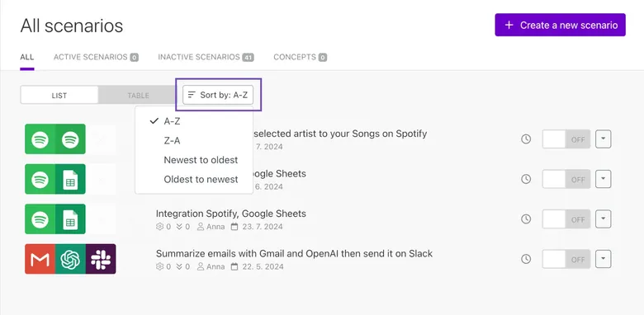Switch to Inactive Scenarios tab
The width and height of the screenshot is (644, 315).
point(206,57)
